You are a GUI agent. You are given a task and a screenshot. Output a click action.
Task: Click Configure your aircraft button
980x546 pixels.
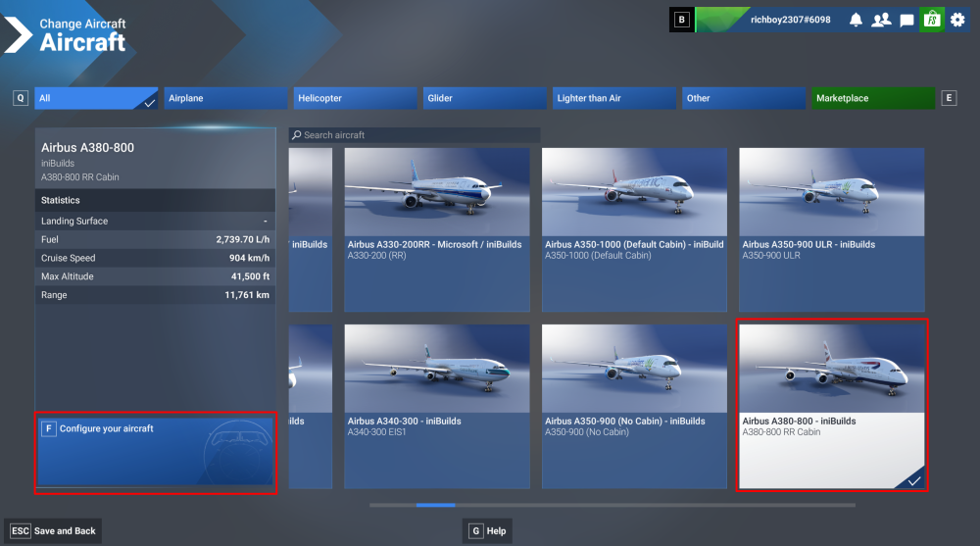click(x=156, y=452)
